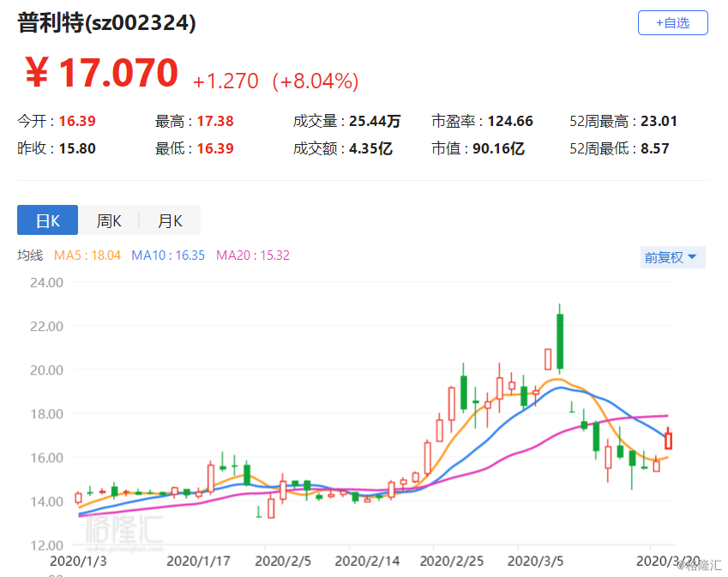Click the 14.00 y-axis label

coord(46,502)
